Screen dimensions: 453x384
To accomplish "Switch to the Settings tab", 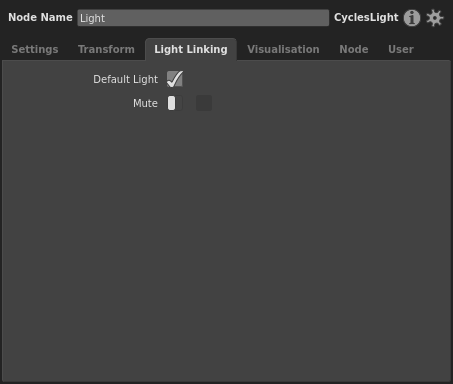I will point(35,49).
